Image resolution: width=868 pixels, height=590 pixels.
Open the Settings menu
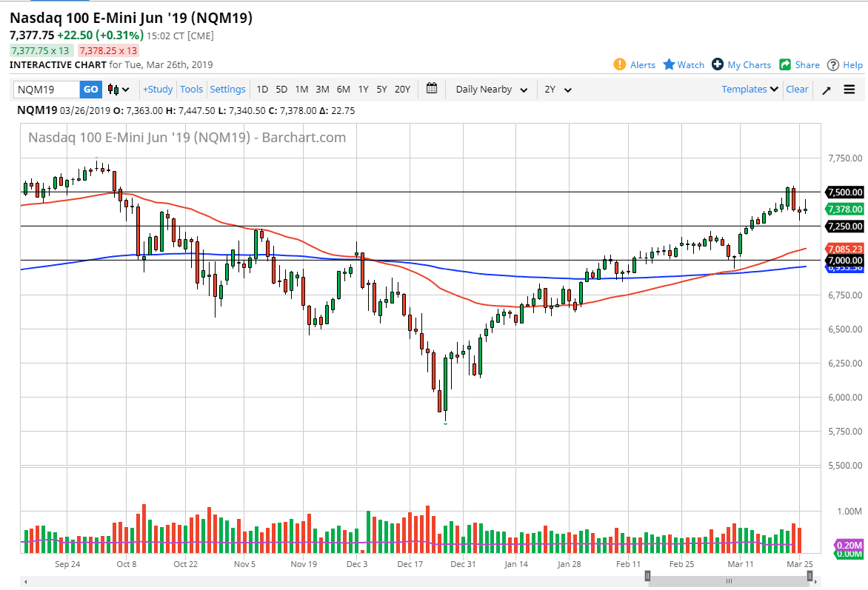(227, 89)
